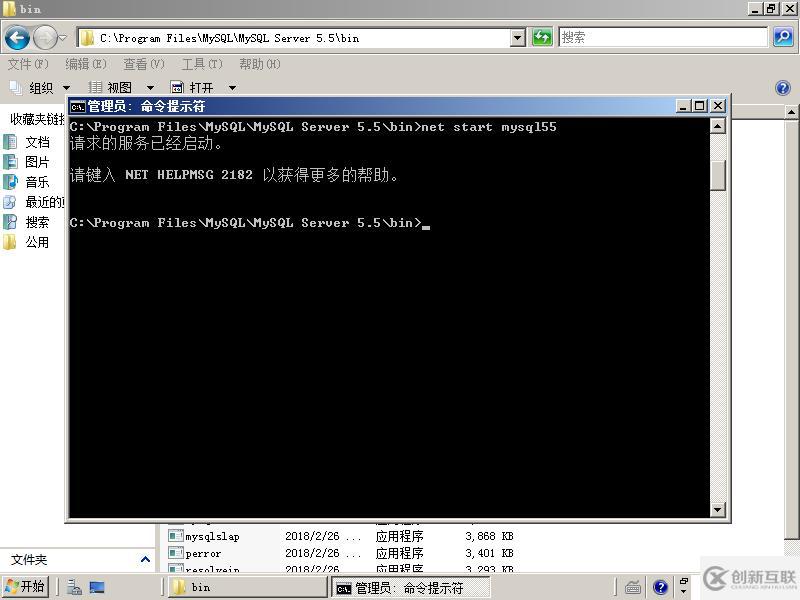Click the green Refresh button beside address bar
The width and height of the screenshot is (800, 600).
point(541,37)
